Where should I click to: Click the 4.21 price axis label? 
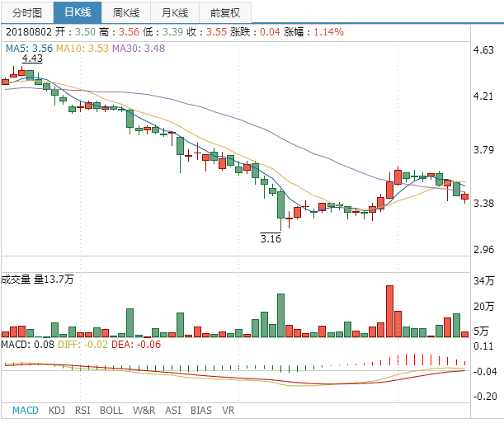click(483, 96)
